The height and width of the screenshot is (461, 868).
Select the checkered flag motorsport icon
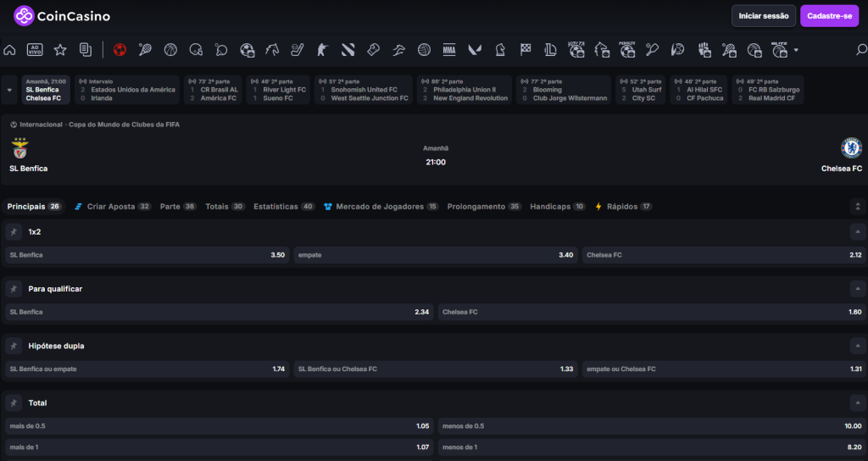point(526,50)
